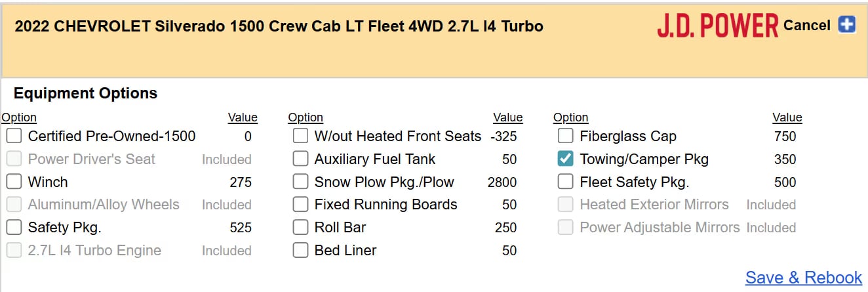Click the J.D. Power logo
The image size is (868, 292).
(718, 26)
